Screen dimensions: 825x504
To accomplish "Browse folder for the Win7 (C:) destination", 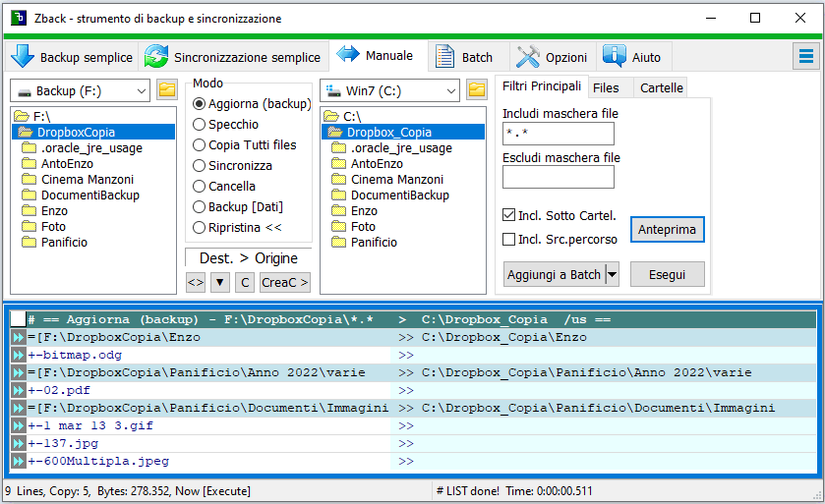I will tap(477, 89).
